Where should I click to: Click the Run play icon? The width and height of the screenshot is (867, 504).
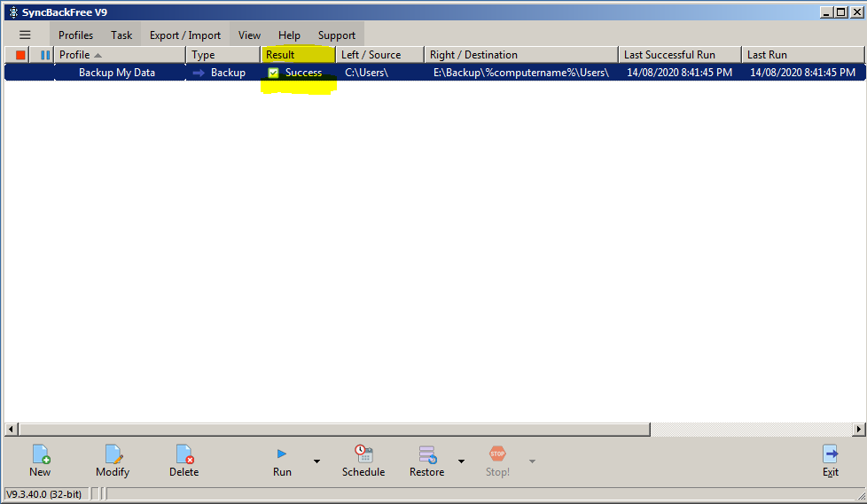[x=282, y=454]
